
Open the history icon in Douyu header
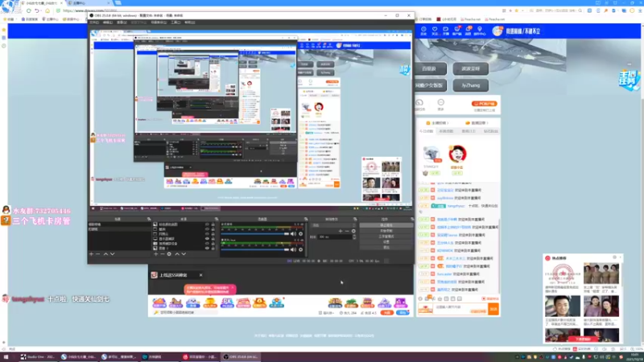[423, 31]
